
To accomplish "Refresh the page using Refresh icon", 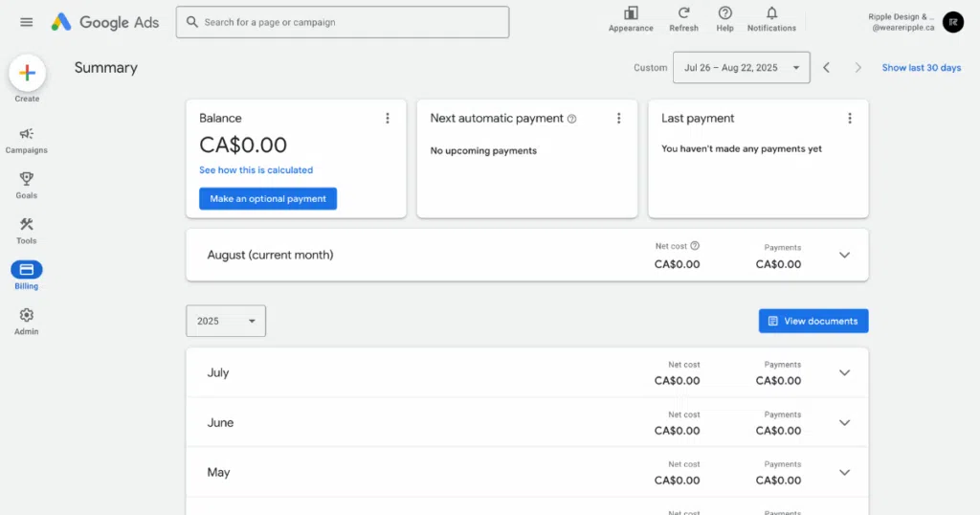I will pos(683,13).
